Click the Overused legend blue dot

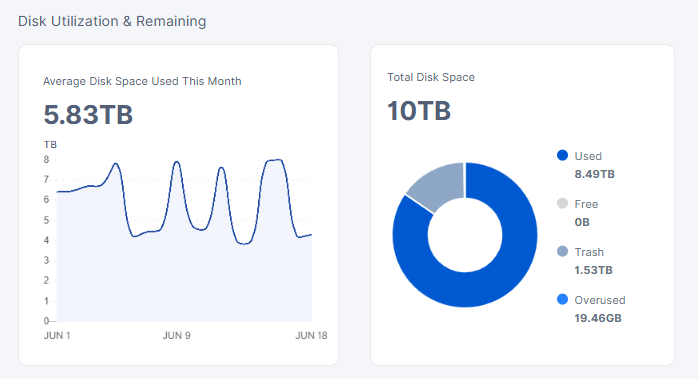[562, 299]
